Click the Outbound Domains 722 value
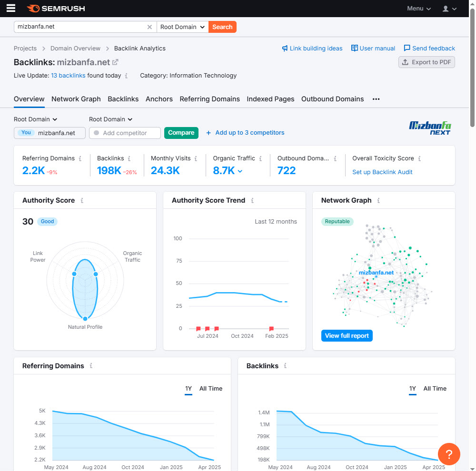 coord(286,170)
